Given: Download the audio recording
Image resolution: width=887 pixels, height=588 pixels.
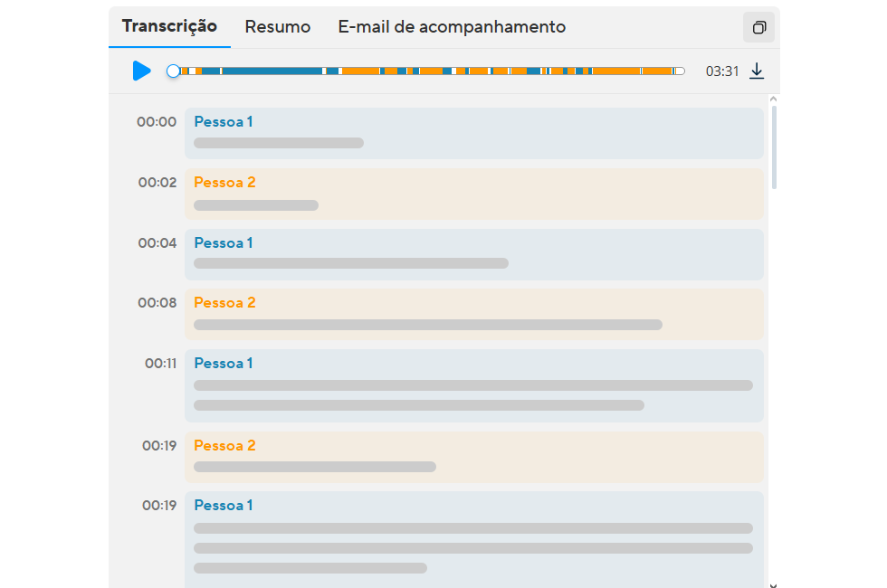Looking at the screenshot, I should point(757,71).
